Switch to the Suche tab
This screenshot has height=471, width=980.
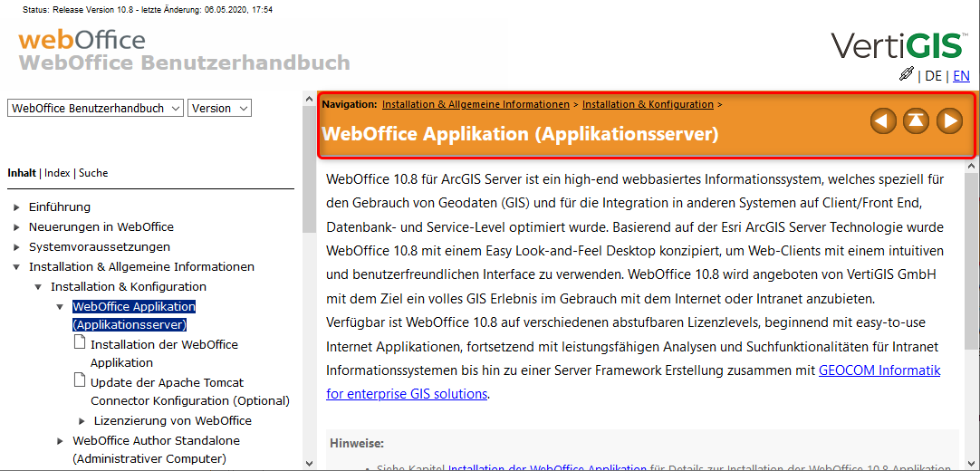pos(93,173)
